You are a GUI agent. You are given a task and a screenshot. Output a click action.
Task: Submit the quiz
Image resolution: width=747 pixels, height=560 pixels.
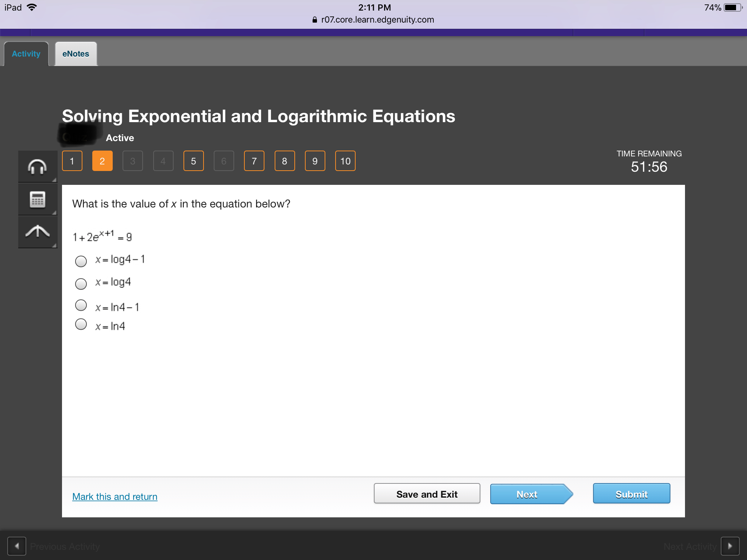631,494
